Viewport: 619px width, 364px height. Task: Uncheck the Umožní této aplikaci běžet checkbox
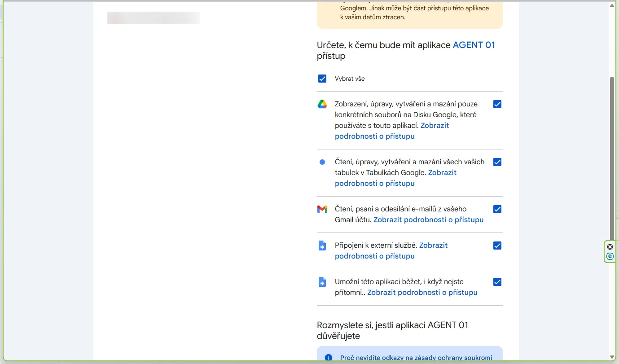pos(497,282)
